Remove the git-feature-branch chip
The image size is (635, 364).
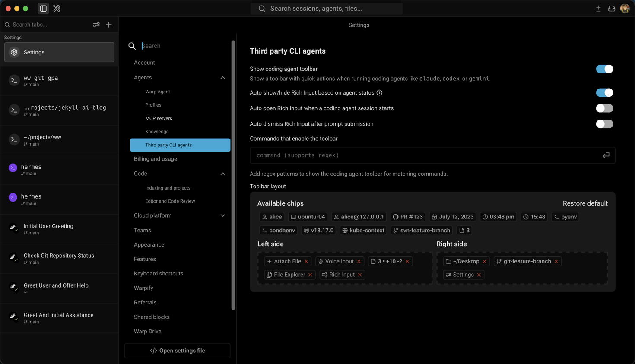pos(556,262)
